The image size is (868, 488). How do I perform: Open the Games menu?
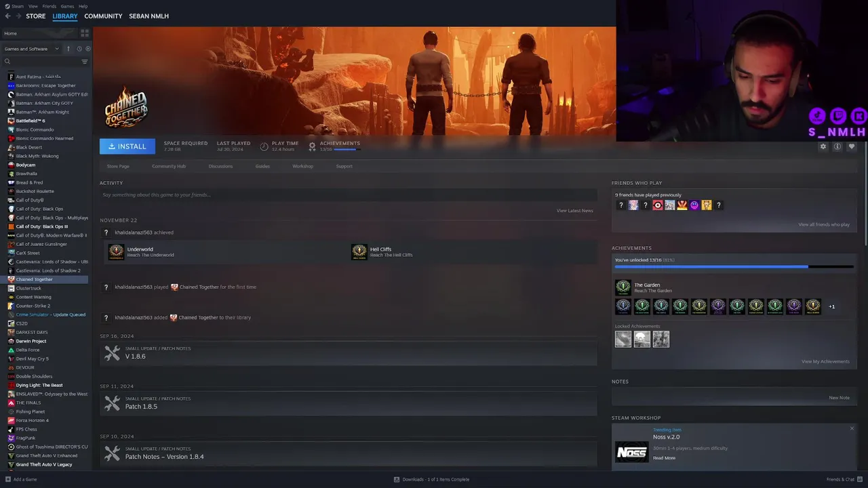(67, 6)
